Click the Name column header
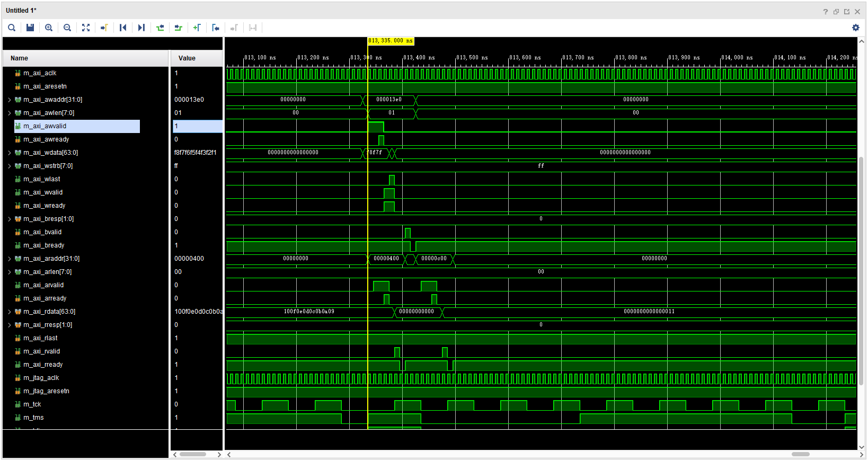This screenshot has height=460, width=868. point(86,58)
